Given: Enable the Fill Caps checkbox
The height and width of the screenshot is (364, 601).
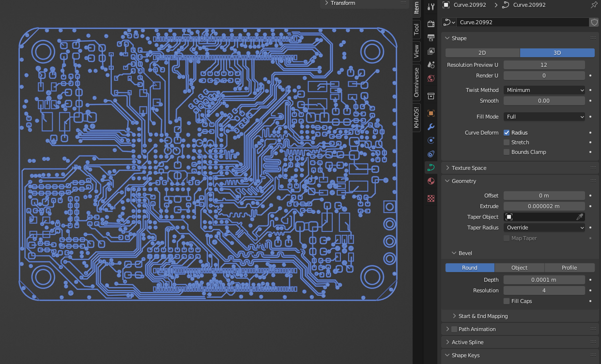Looking at the screenshot, I should coord(507,301).
